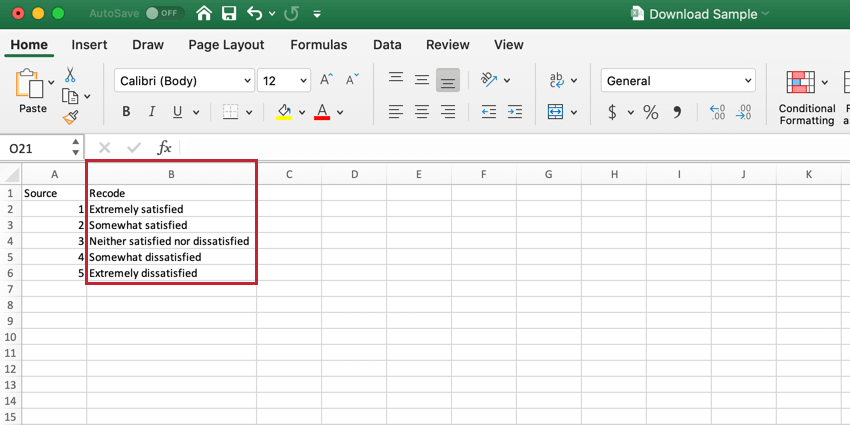Click the Percent Style icon
Viewport: 850px width, 425px height.
pyautogui.click(x=651, y=112)
